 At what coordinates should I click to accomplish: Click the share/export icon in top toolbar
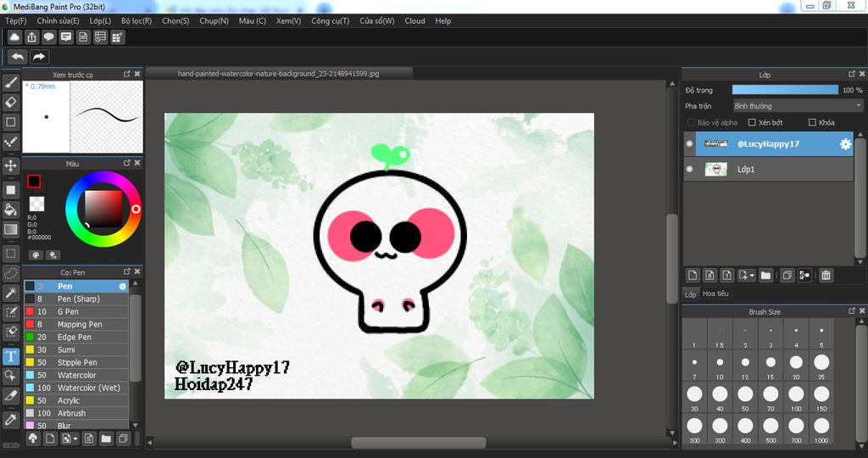tap(31, 37)
